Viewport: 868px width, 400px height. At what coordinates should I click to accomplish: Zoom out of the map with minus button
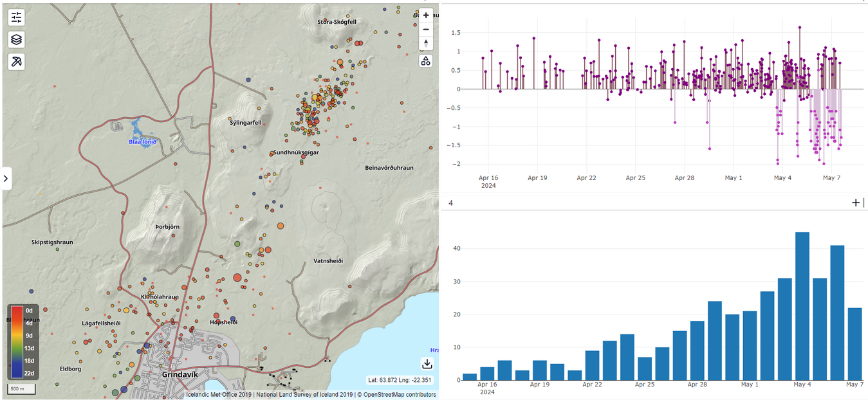[x=425, y=30]
